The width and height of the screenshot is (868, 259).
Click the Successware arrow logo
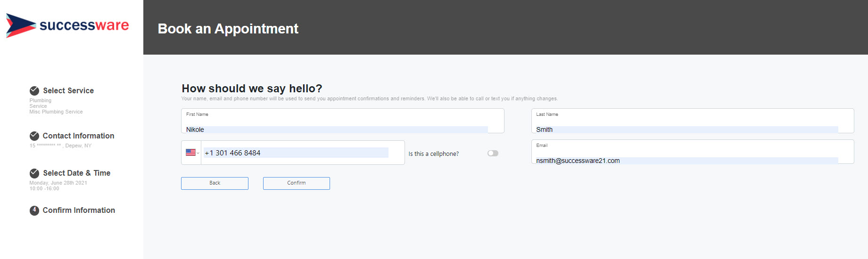click(20, 25)
